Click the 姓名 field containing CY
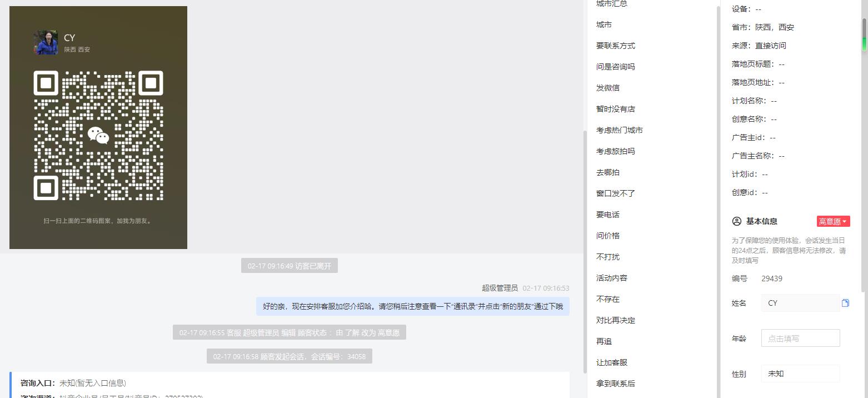Screen dimensions: 868x398 click(800, 303)
